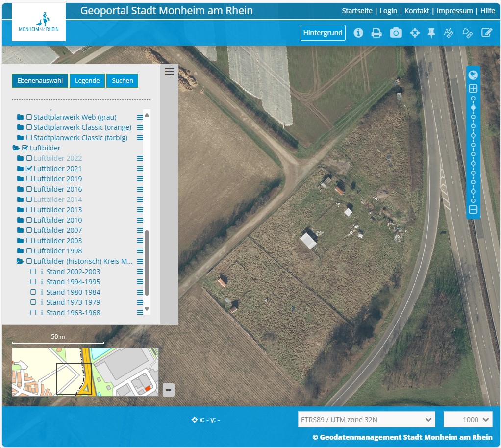The height and width of the screenshot is (448, 501).
Task: Open the Login link
Action: click(x=388, y=11)
